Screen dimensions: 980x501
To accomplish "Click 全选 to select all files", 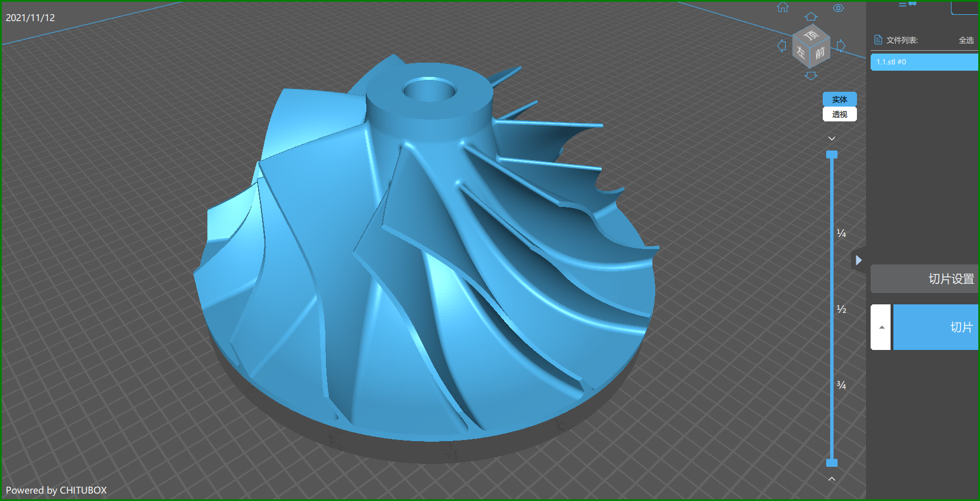I will (966, 40).
